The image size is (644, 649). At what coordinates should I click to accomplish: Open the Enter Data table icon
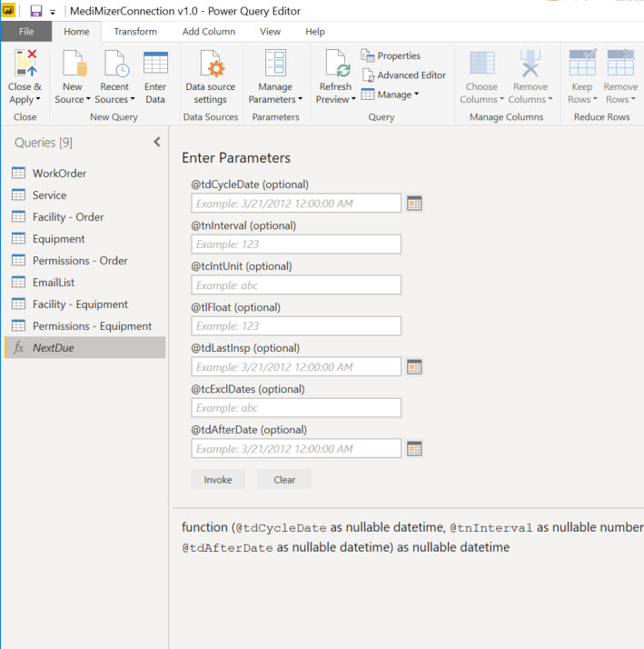(155, 63)
